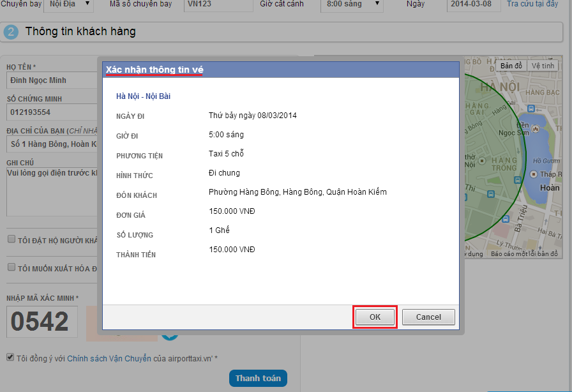Click the Báo cáo một lỗi bản đồ link
The height and width of the screenshot is (392, 572).
(x=524, y=254)
